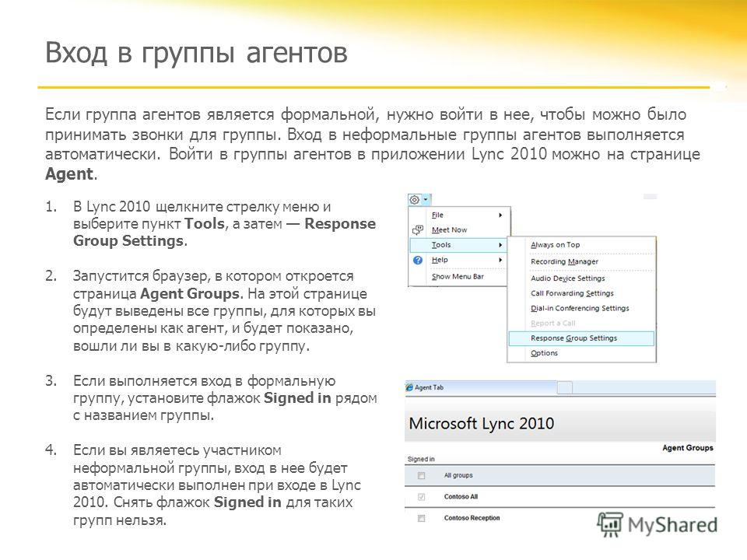747x560 pixels.
Task: Click the Meet Now speech bubble icon
Action: [418, 230]
